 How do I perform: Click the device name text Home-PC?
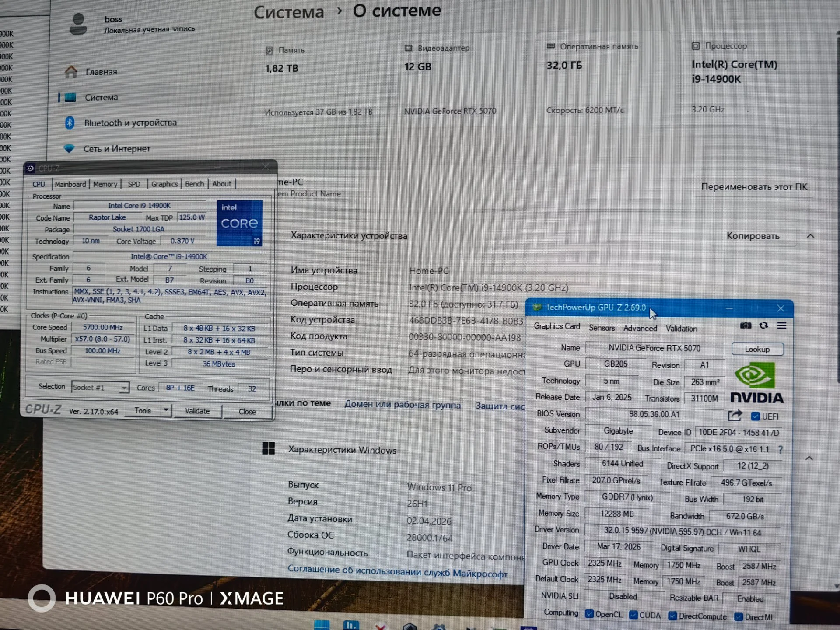(429, 271)
